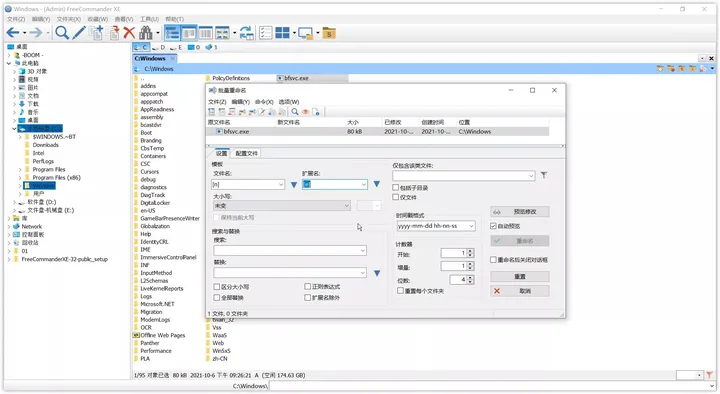Click the checklist select items icon
Image resolution: width=720 pixels, height=394 pixels.
click(266, 33)
